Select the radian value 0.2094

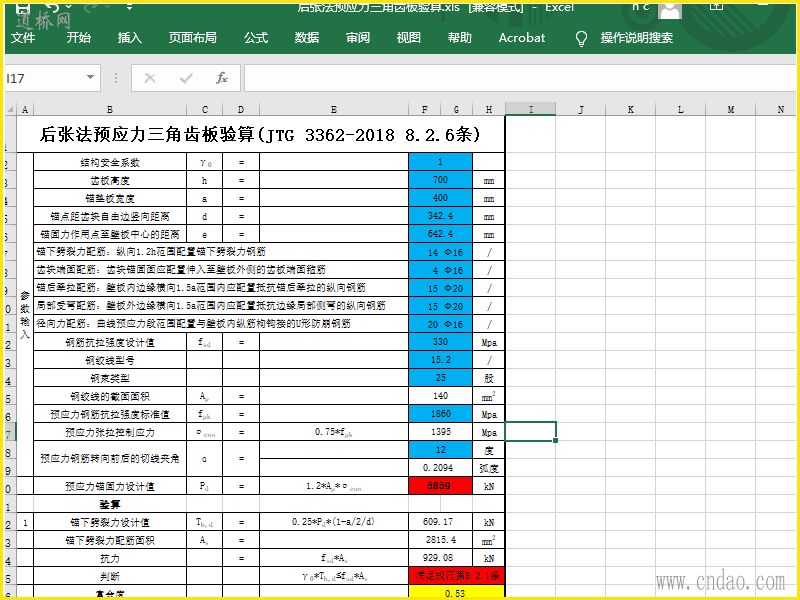440,468
